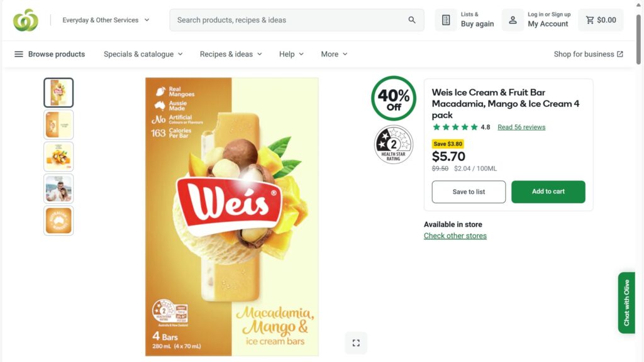This screenshot has height=362, width=644.
Task: Open the More menu
Action: click(x=334, y=54)
